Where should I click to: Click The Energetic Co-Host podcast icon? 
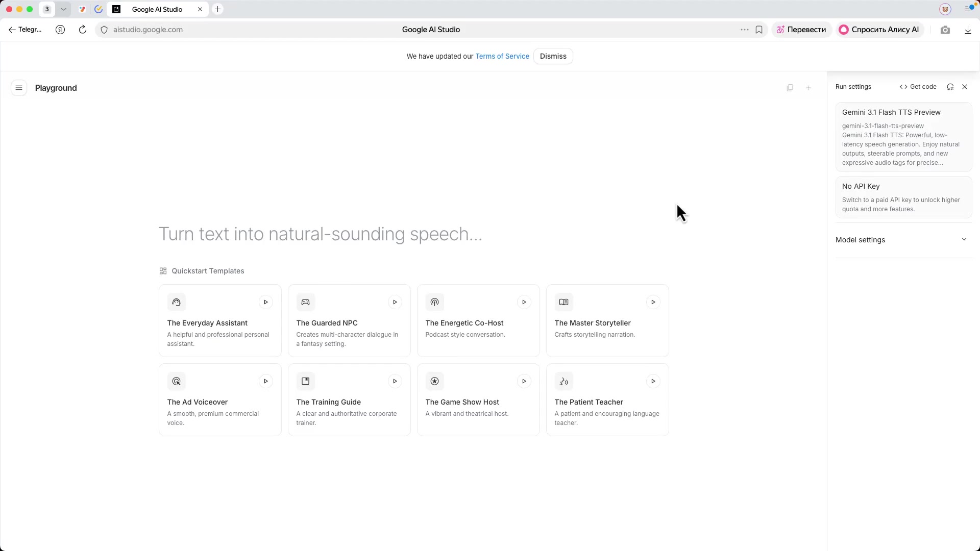(x=435, y=302)
